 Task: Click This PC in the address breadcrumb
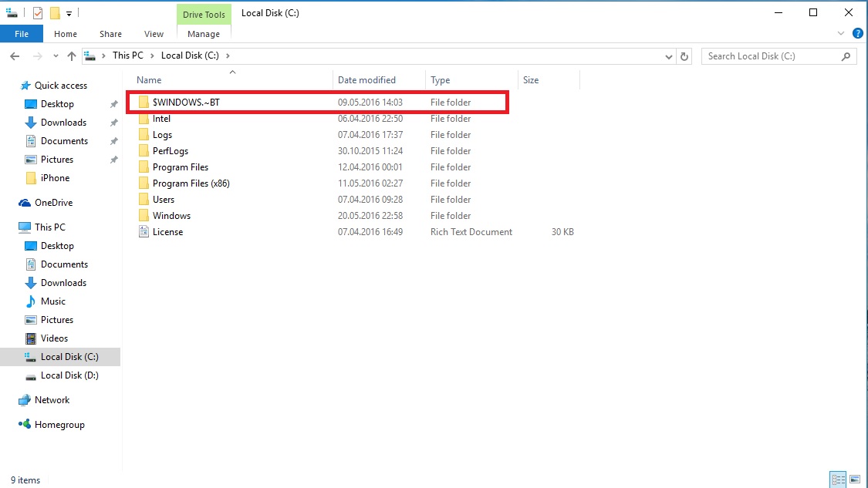pos(127,56)
